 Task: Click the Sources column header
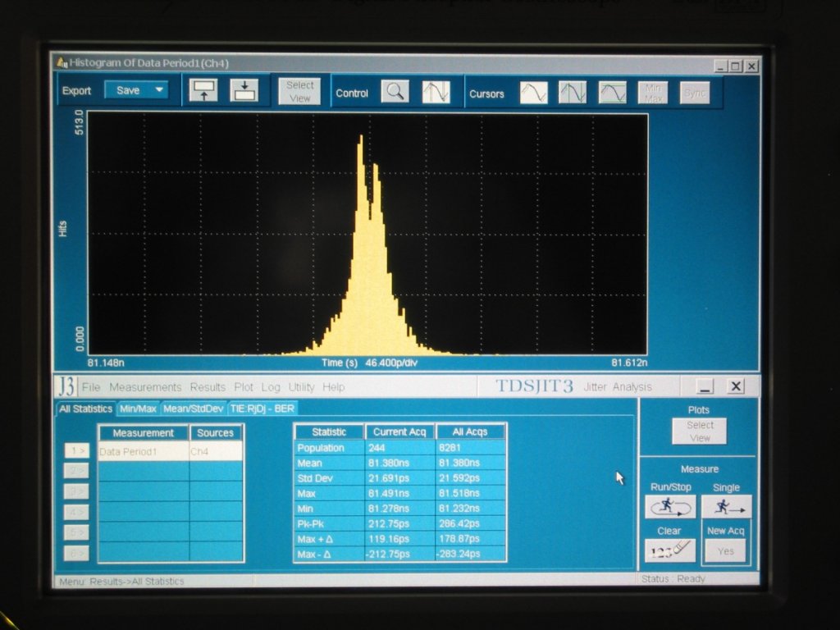coord(216,433)
